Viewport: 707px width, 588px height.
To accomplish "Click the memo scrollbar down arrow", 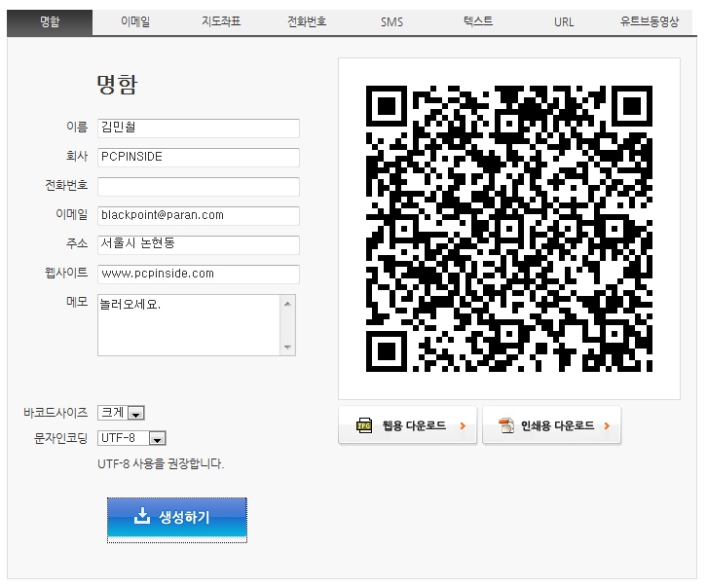I will [x=287, y=347].
